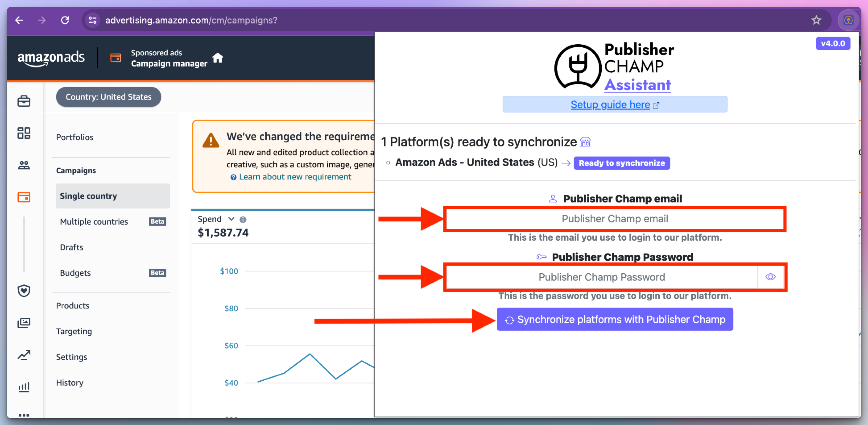Open the shield heart icon in sidebar

[x=24, y=291]
